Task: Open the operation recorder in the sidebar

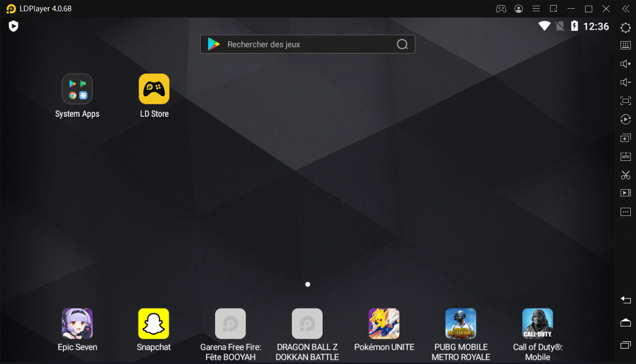Action: point(626,119)
